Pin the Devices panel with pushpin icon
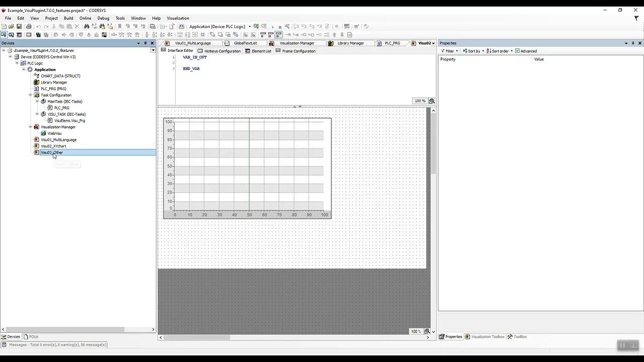The height and width of the screenshot is (362, 644). pyautogui.click(x=145, y=43)
